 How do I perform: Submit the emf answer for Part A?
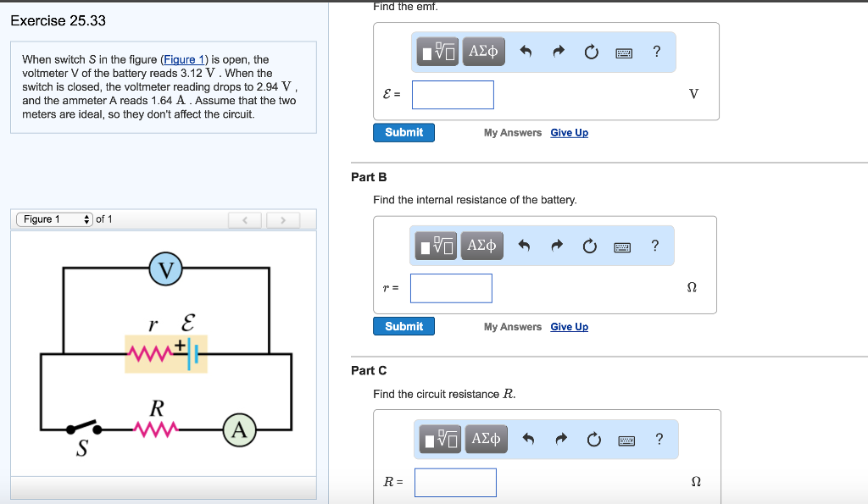coord(403,132)
